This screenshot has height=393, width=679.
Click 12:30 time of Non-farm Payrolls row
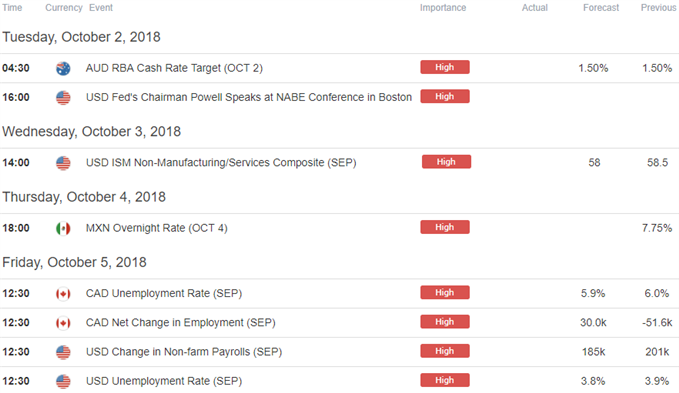click(16, 352)
